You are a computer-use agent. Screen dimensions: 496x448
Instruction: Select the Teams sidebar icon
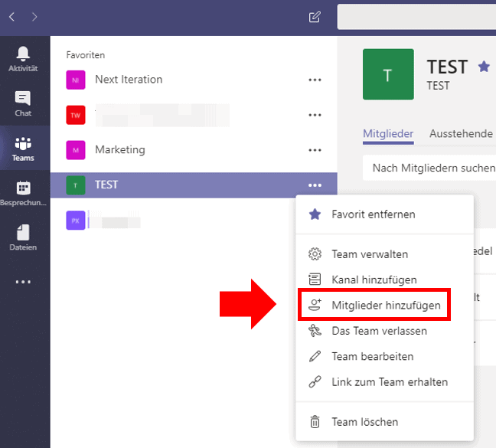coord(23,148)
